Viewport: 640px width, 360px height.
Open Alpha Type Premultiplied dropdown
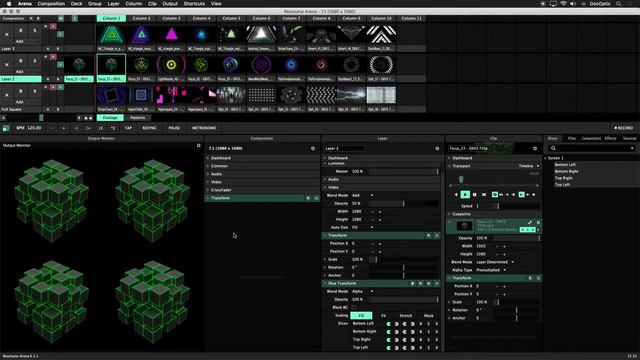(491, 270)
